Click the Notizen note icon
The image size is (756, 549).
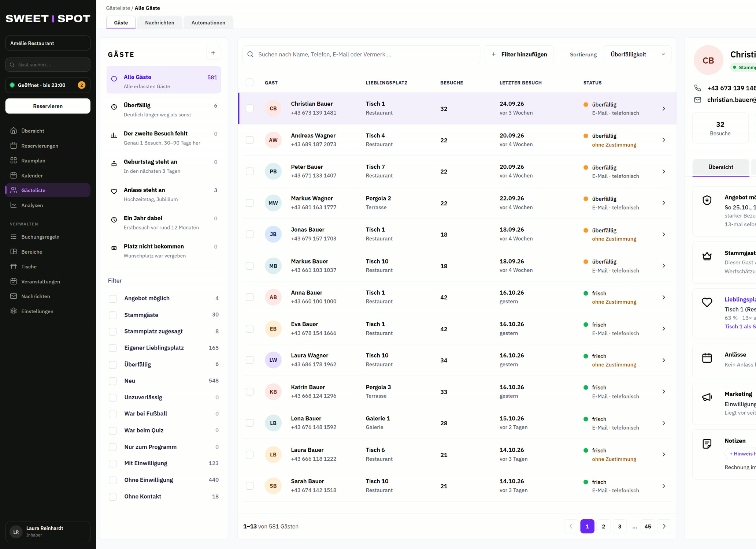pos(707,444)
